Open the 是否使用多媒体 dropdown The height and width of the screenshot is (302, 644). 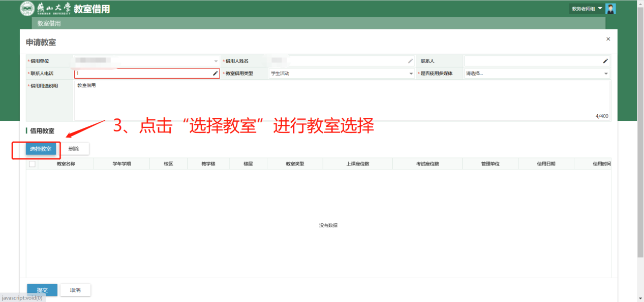pyautogui.click(x=606, y=74)
